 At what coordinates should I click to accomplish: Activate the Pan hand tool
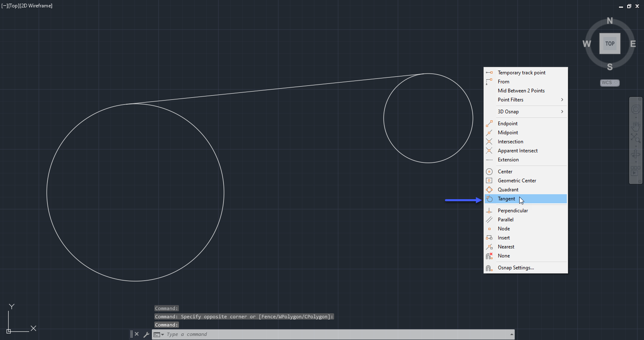tap(636, 126)
